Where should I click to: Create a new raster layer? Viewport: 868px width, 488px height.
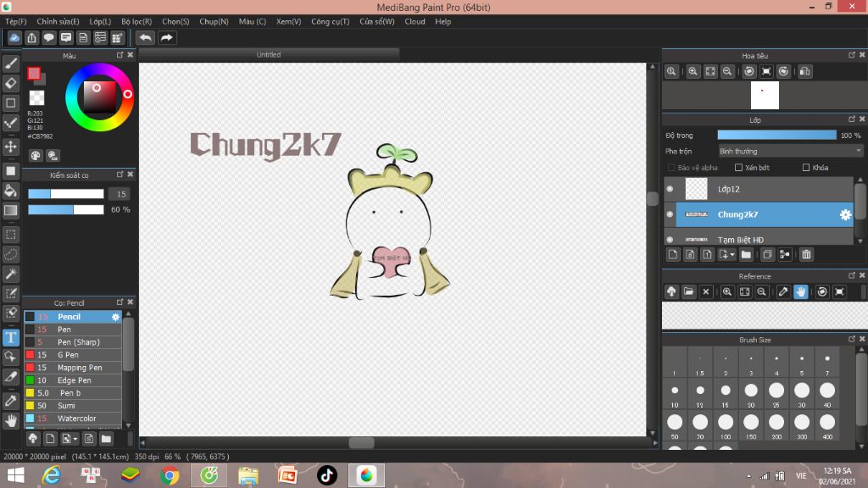pyautogui.click(x=672, y=254)
